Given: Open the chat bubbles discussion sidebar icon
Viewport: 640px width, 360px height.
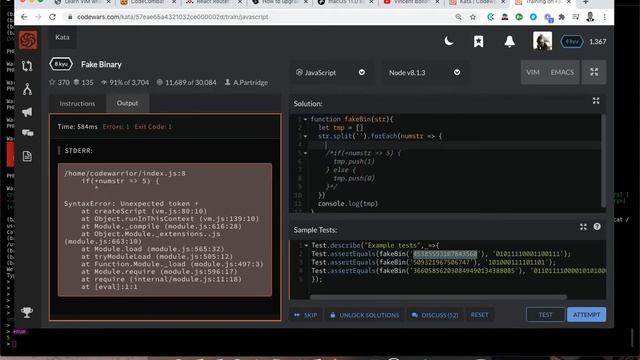Looking at the screenshot, I should pyautogui.click(x=27, y=133).
